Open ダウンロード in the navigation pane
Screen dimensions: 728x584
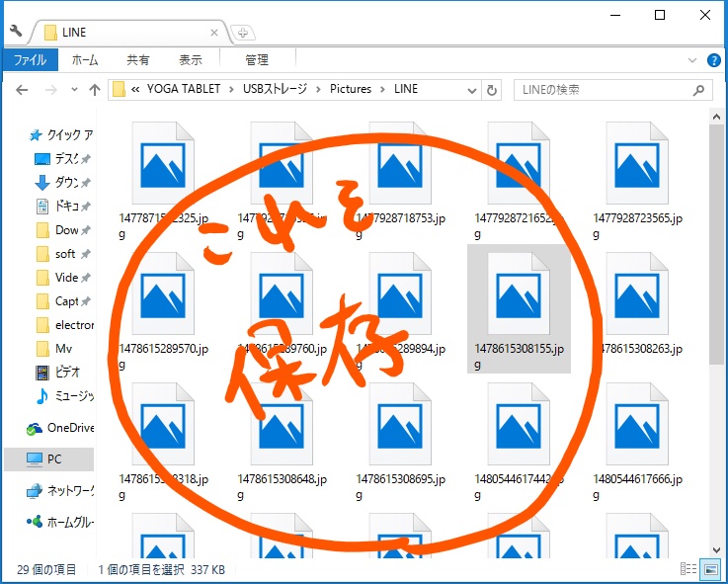pyautogui.click(x=63, y=183)
